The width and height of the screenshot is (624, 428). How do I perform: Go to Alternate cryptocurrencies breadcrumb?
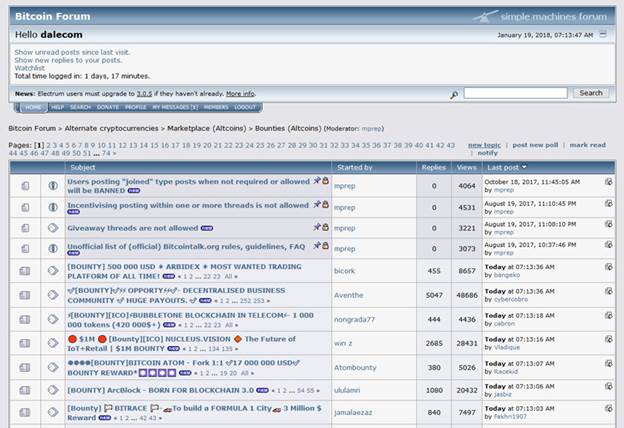[x=111, y=128]
